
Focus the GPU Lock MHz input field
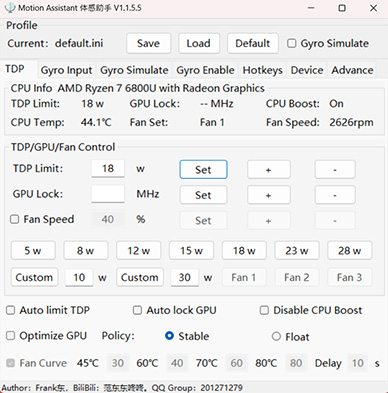click(108, 194)
